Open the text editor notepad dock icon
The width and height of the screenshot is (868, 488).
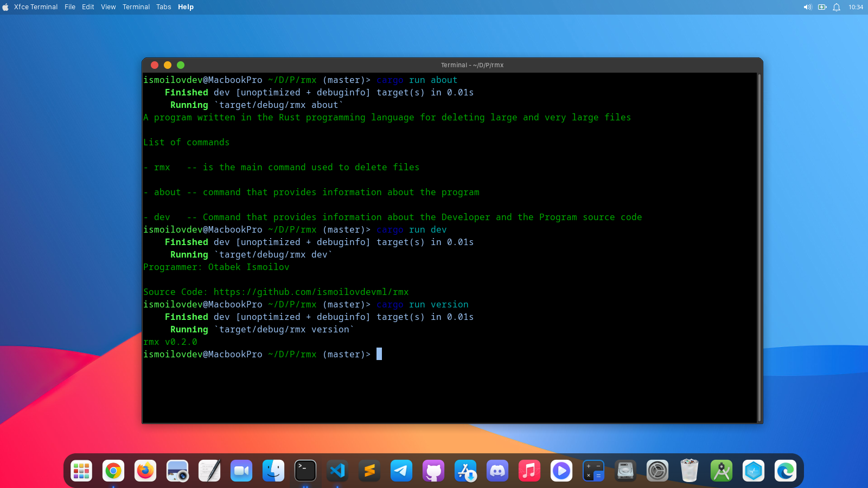(x=209, y=471)
